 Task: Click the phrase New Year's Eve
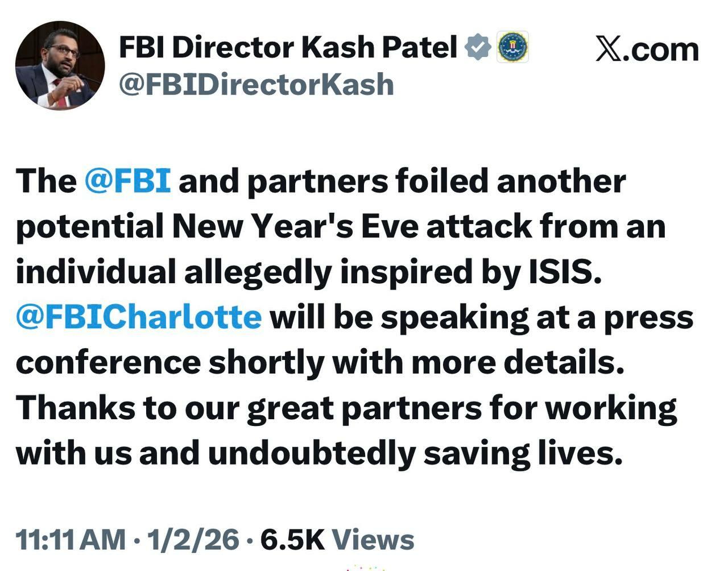tap(296, 227)
